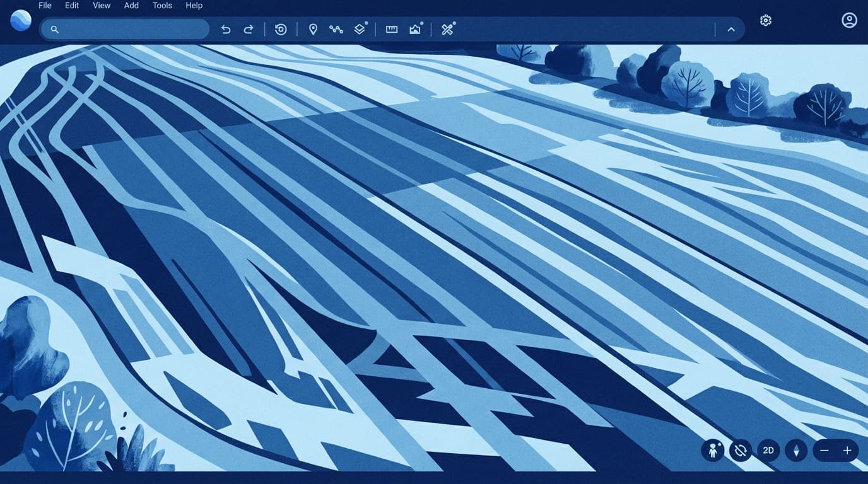Open the map layers panel
This screenshot has height=484, width=868.
(360, 30)
